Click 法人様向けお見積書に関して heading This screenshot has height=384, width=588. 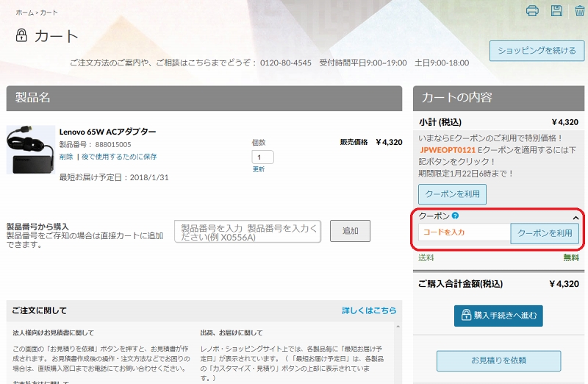pos(53,333)
